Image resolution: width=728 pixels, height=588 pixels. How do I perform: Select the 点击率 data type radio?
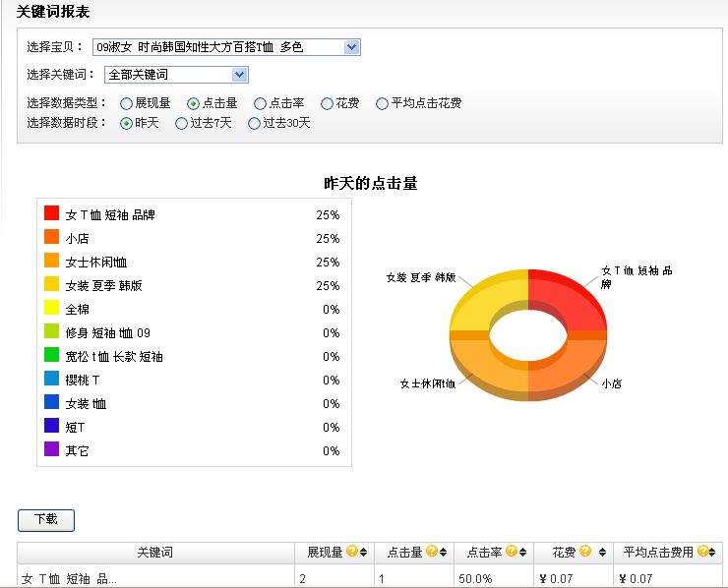(x=260, y=103)
